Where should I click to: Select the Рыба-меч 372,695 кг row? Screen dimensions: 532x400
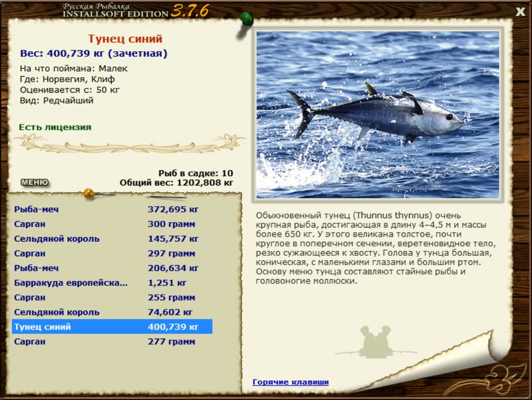pos(112,209)
